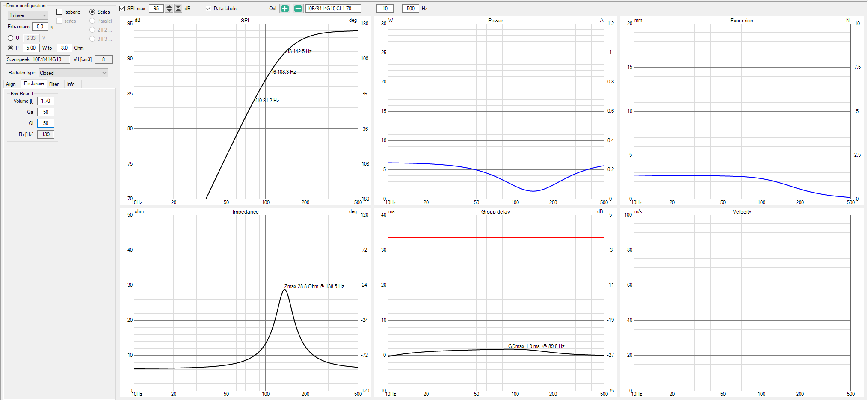
Task: Click the Extra mass input field
Action: pos(40,27)
